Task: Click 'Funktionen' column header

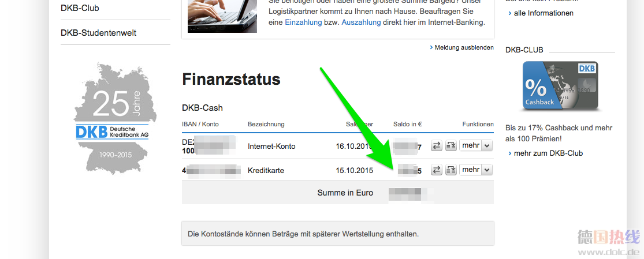Action: (x=478, y=125)
